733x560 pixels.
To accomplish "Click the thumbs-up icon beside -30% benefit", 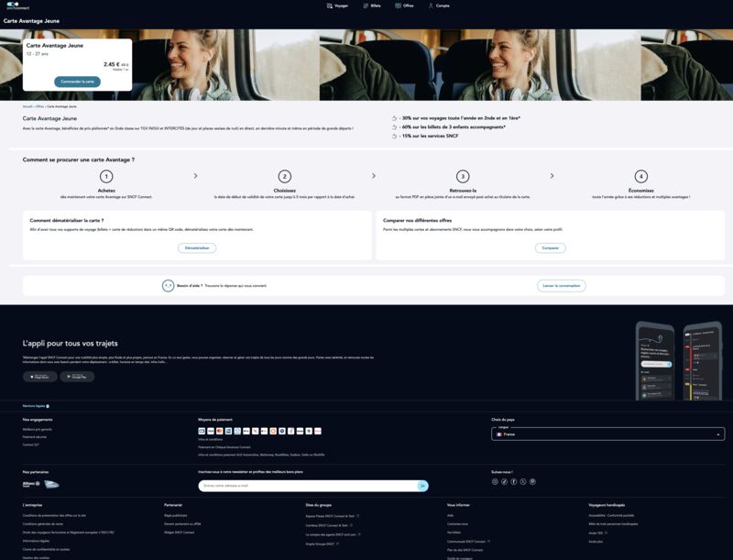I will point(394,118).
